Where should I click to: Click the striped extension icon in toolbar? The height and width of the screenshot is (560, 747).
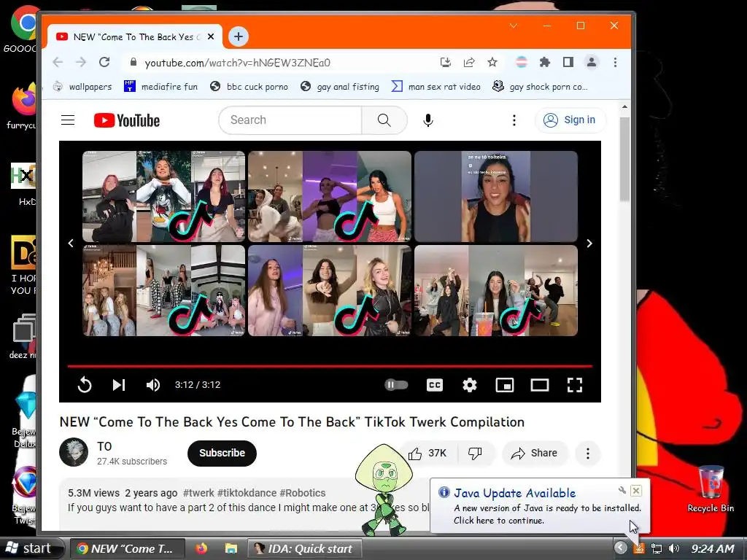coord(521,63)
